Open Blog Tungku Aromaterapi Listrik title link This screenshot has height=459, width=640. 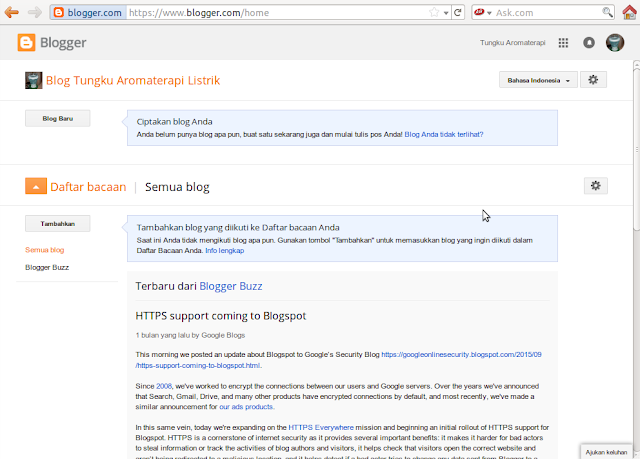(x=133, y=80)
